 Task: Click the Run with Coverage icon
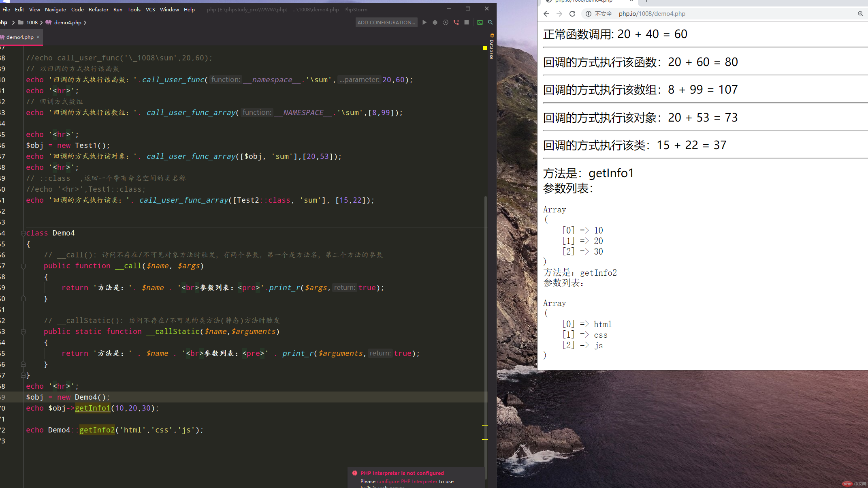pyautogui.click(x=445, y=22)
